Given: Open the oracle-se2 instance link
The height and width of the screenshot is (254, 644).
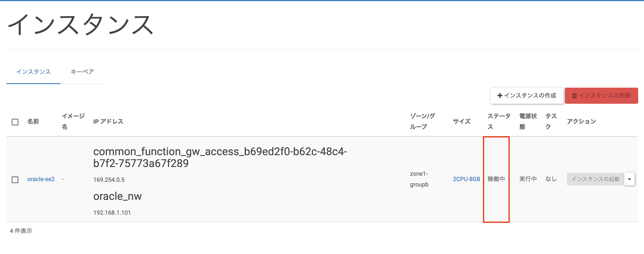Looking at the screenshot, I should [41, 179].
